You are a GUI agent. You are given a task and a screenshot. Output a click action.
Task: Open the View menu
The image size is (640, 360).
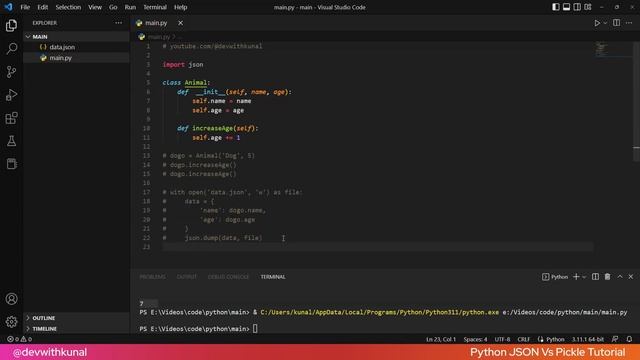[x=95, y=7]
